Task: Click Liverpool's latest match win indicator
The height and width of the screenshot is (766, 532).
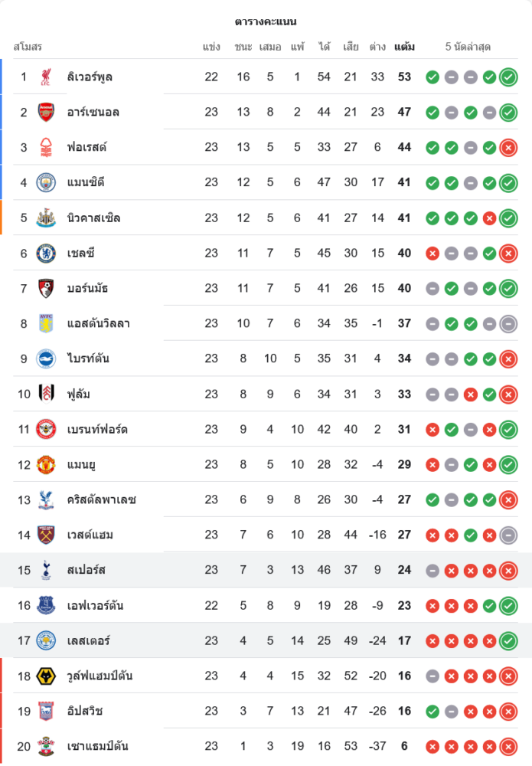Action: pos(508,77)
